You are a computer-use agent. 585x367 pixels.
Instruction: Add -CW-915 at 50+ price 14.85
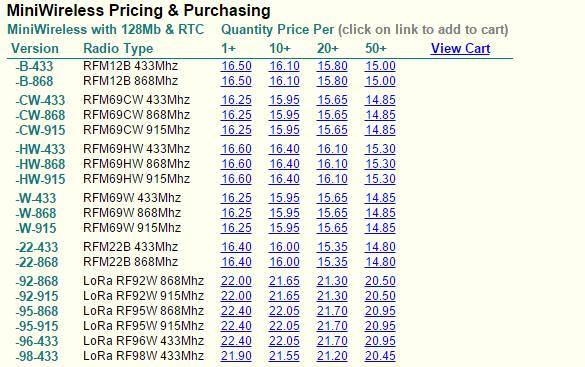click(380, 130)
